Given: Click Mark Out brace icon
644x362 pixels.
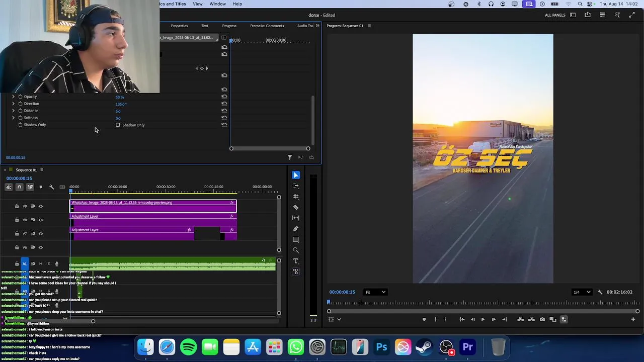Looking at the screenshot, I should [445, 319].
